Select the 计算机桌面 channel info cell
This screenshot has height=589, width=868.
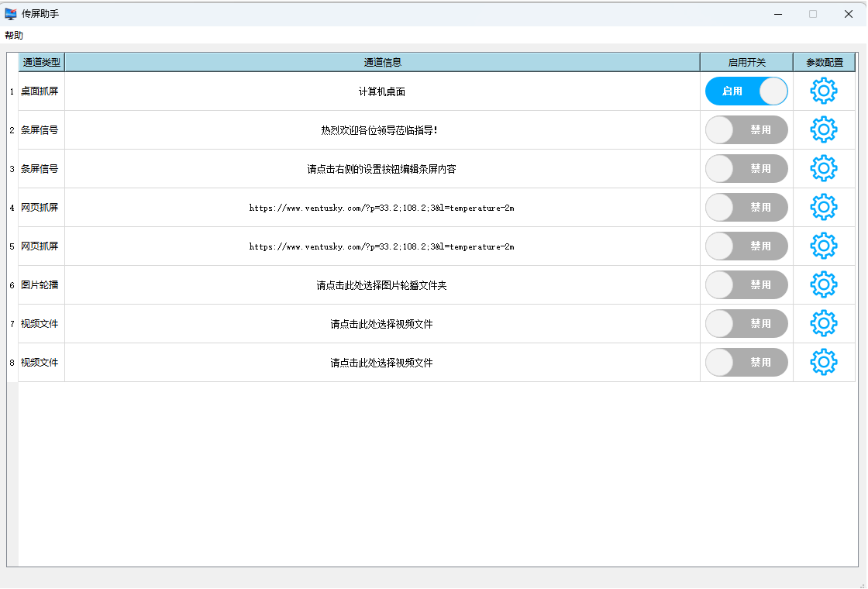point(381,91)
